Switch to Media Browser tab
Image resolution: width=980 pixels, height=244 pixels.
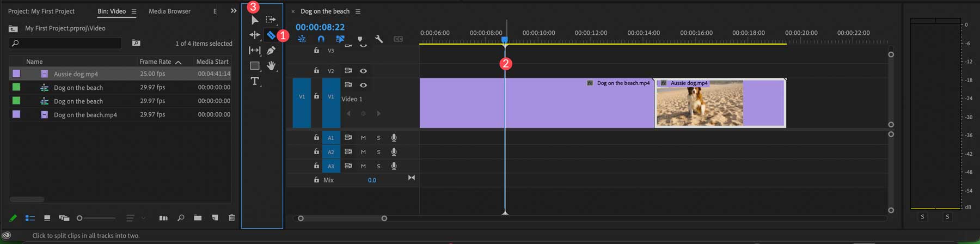169,11
